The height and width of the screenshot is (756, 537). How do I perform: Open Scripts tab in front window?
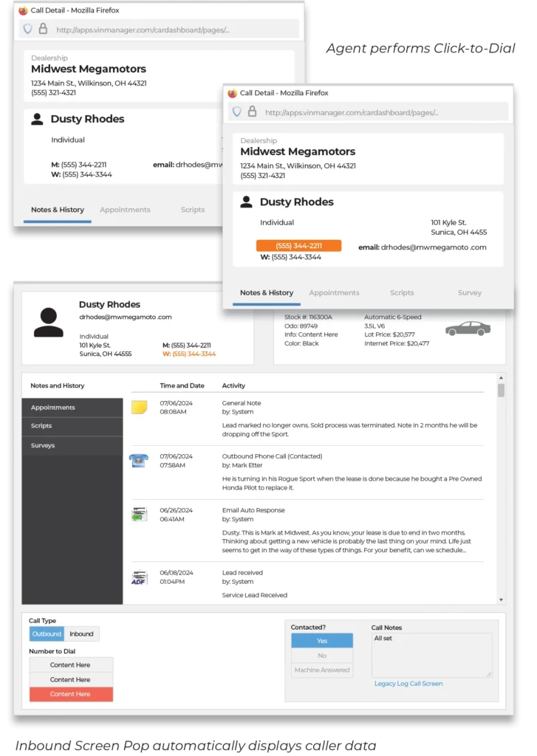tap(401, 292)
